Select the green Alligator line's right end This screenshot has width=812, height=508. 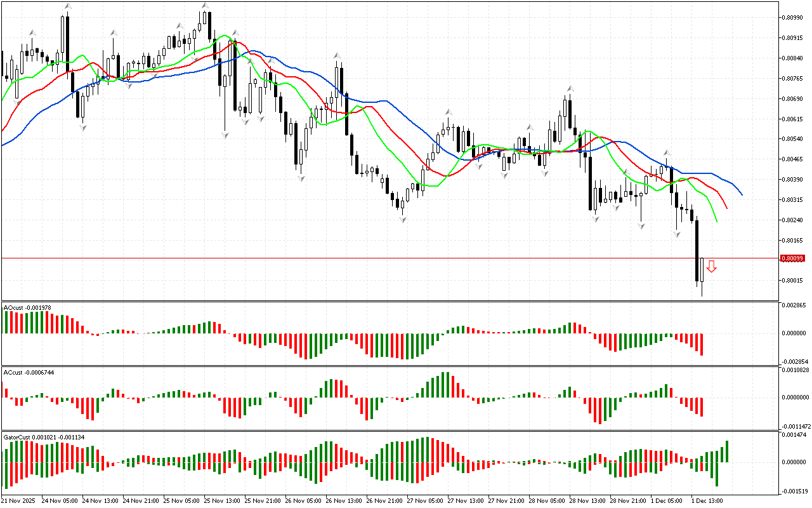coord(716,220)
